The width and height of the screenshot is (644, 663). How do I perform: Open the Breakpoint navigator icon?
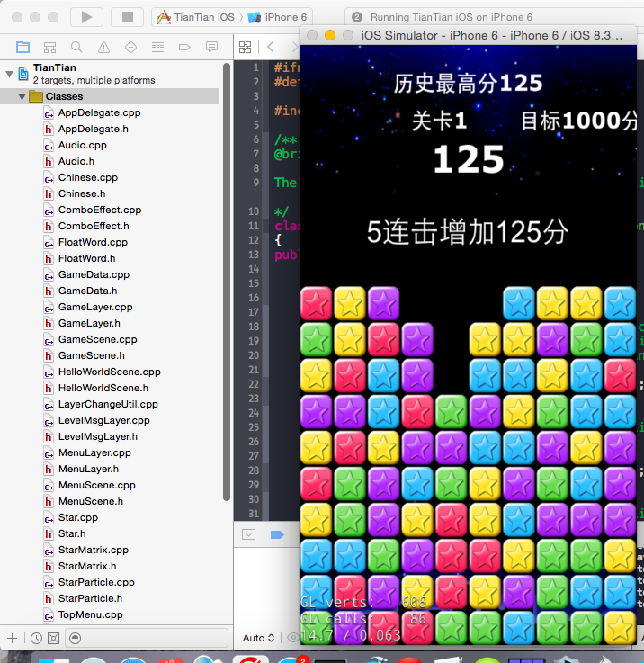tap(184, 47)
